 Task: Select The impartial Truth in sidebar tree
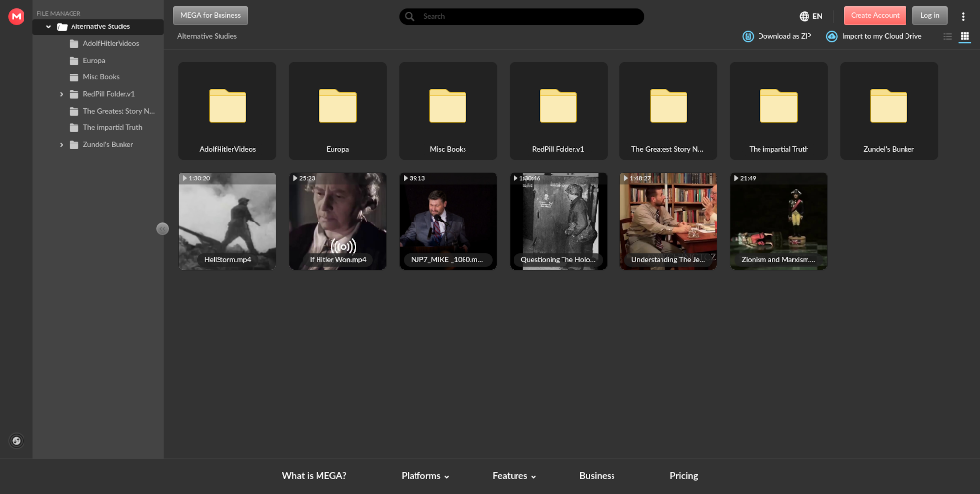113,128
